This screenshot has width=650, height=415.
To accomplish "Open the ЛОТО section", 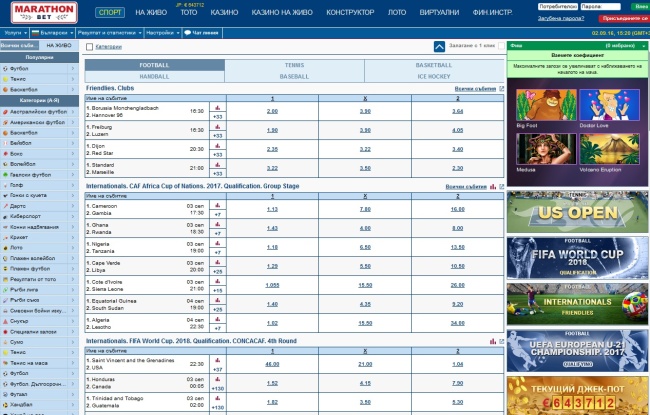I will tap(397, 12).
